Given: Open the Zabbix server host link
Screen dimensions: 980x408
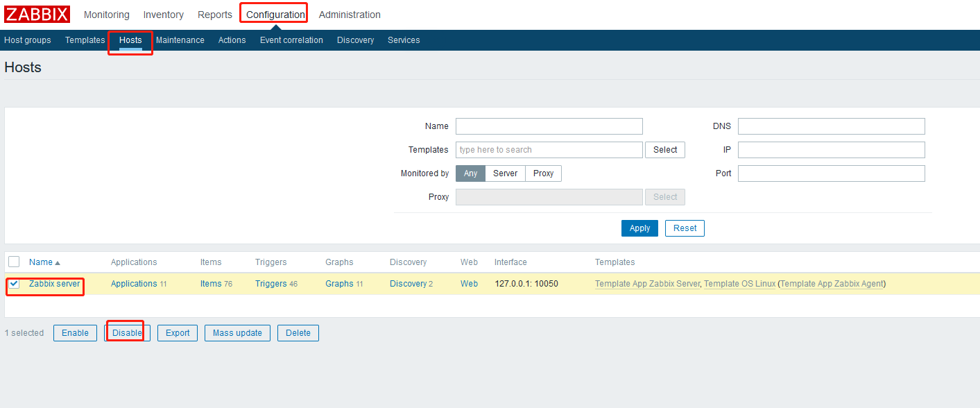Looking at the screenshot, I should coord(55,284).
